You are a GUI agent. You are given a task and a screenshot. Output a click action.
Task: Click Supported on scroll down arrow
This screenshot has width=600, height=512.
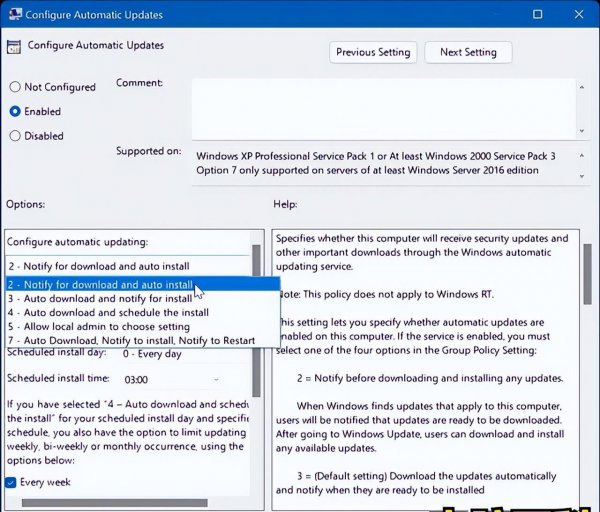(x=582, y=176)
